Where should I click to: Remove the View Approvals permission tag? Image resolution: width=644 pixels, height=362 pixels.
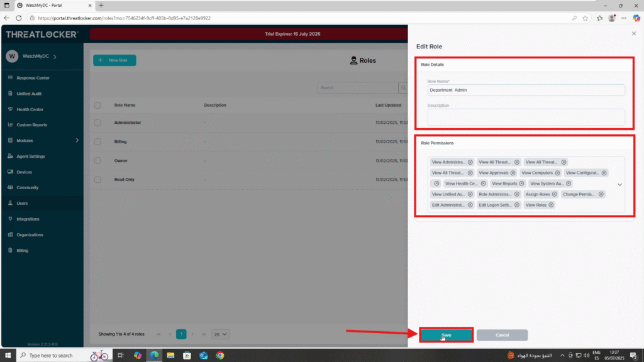(513, 173)
